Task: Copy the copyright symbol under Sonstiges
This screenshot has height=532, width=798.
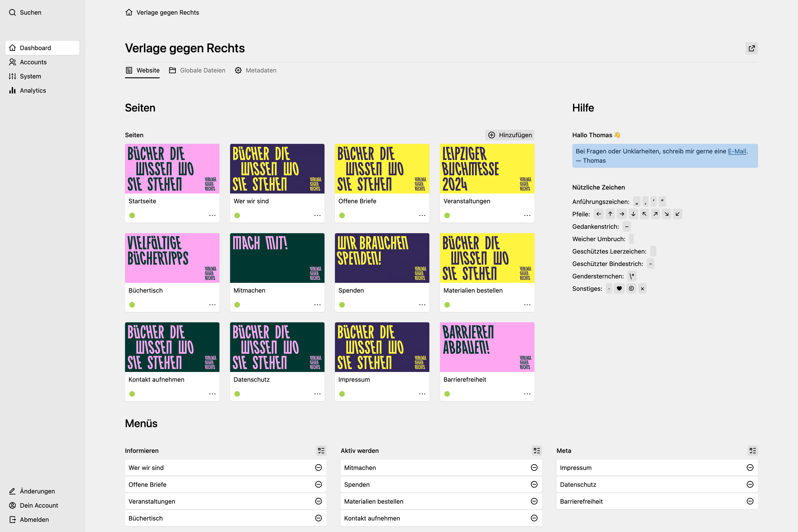Action: [631, 289]
